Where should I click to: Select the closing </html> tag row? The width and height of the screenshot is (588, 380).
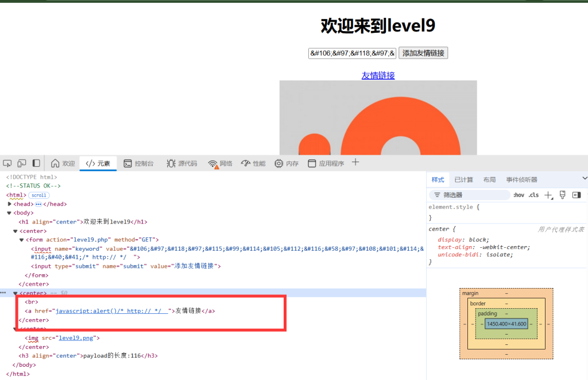click(18, 374)
